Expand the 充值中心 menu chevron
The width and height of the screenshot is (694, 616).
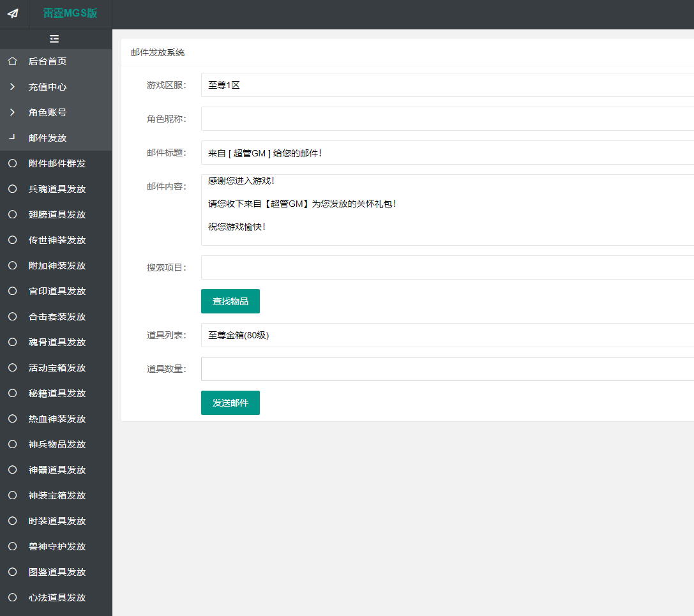point(12,87)
